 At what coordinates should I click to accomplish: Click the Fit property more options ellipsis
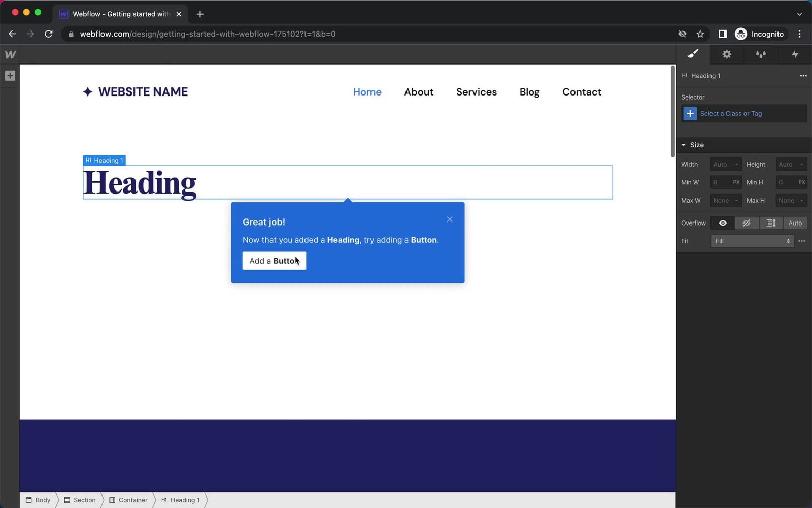tap(802, 241)
